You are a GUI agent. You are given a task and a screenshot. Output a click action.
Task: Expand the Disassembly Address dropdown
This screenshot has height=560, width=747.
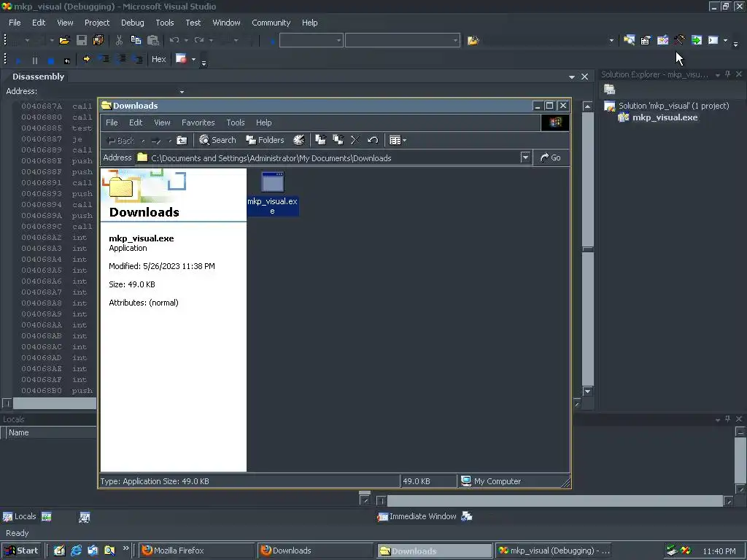point(182,91)
